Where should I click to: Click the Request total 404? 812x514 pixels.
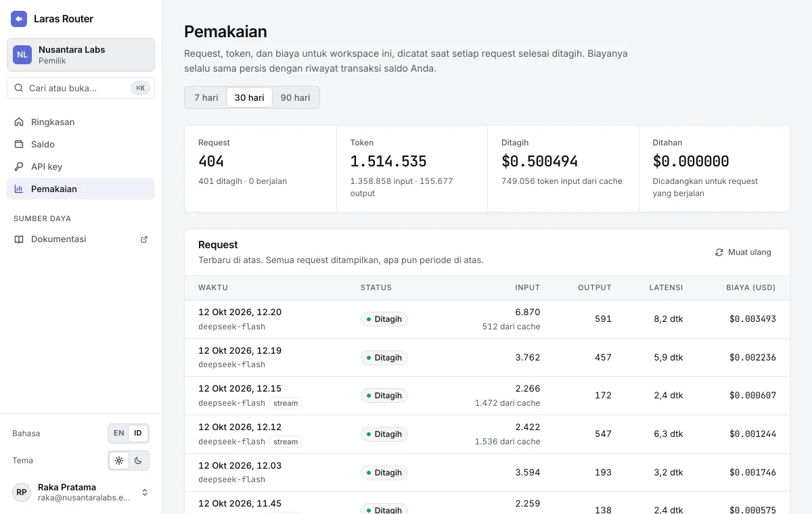pyautogui.click(x=211, y=162)
